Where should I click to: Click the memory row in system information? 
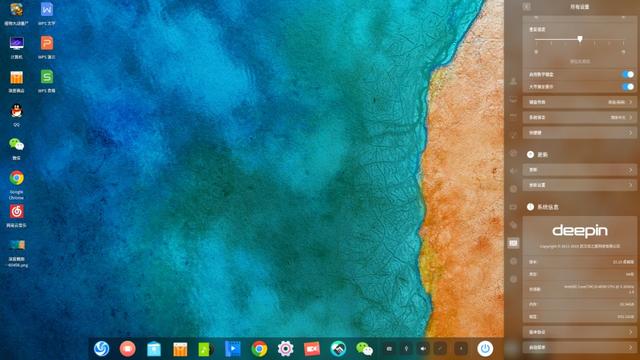[x=580, y=304]
